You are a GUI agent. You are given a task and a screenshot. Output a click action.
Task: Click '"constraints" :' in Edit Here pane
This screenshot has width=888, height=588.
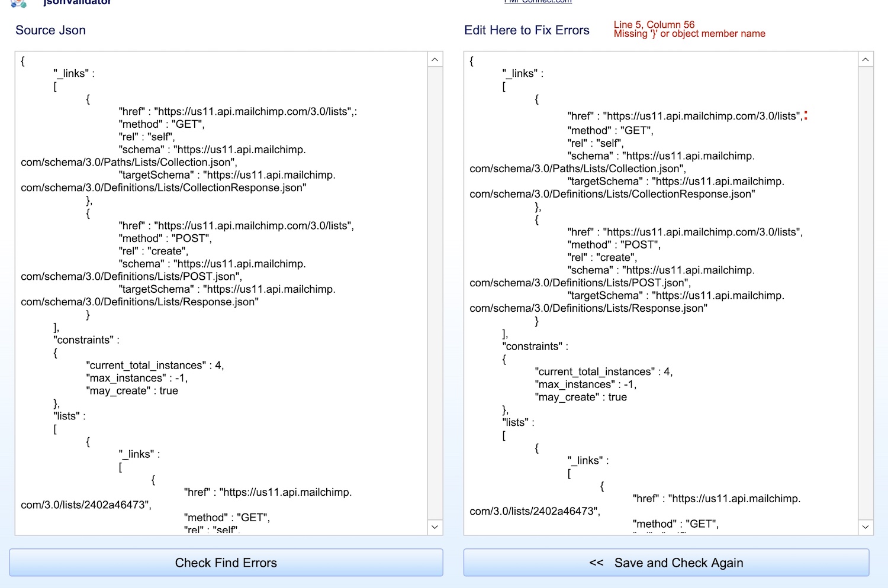[x=535, y=347]
